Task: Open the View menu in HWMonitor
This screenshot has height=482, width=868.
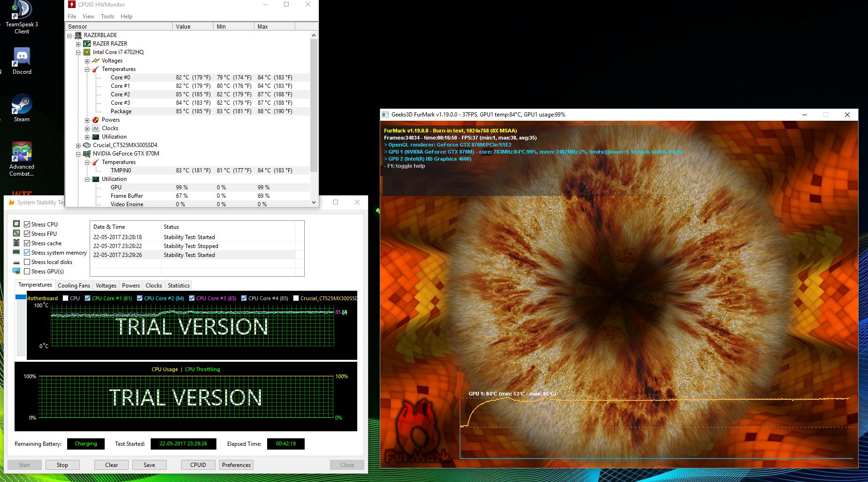Action: tap(88, 16)
